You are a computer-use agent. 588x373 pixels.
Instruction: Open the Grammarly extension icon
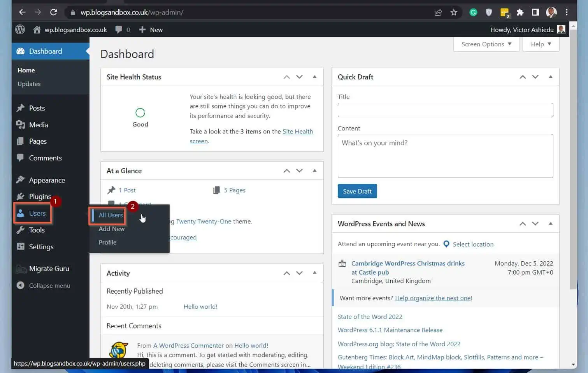pos(473,12)
